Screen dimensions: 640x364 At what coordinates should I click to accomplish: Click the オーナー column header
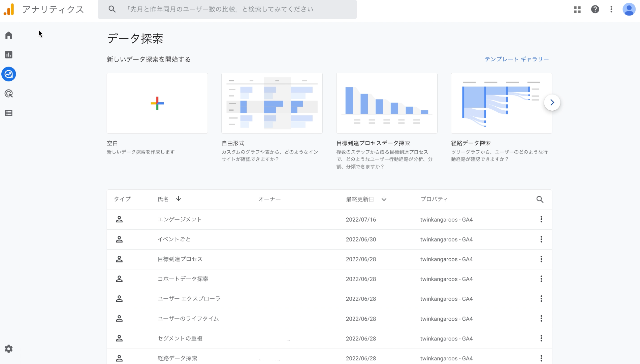[x=269, y=199]
